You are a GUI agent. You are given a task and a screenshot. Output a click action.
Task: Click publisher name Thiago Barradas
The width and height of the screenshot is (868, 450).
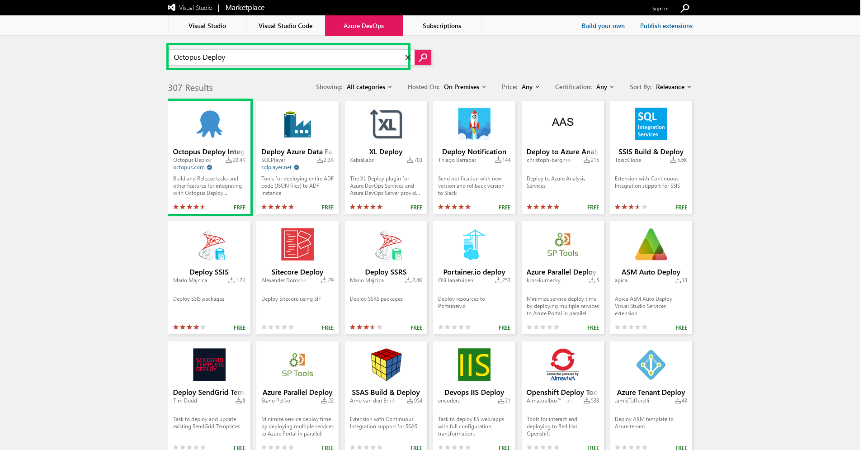pyautogui.click(x=457, y=160)
